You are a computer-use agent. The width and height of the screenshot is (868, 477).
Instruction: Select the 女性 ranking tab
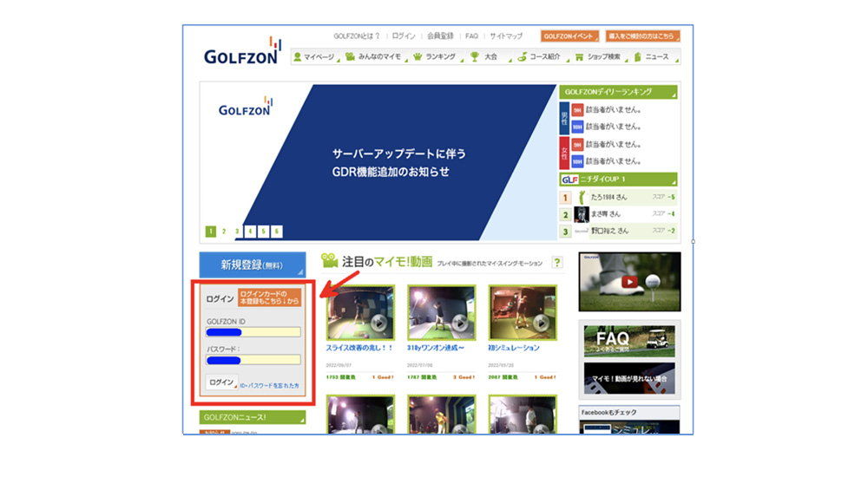(564, 153)
